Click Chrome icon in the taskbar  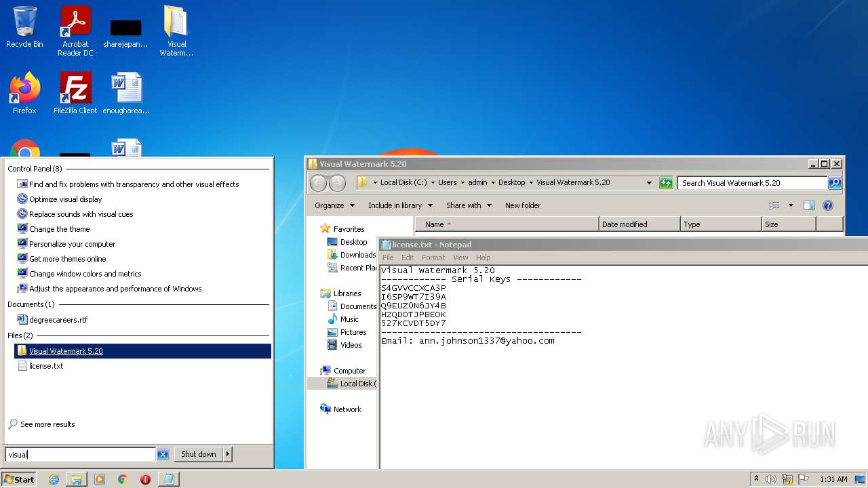pos(123,479)
